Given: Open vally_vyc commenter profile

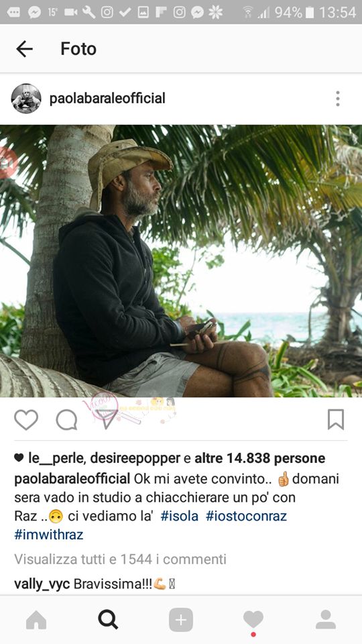Looking at the screenshot, I should [42, 584].
